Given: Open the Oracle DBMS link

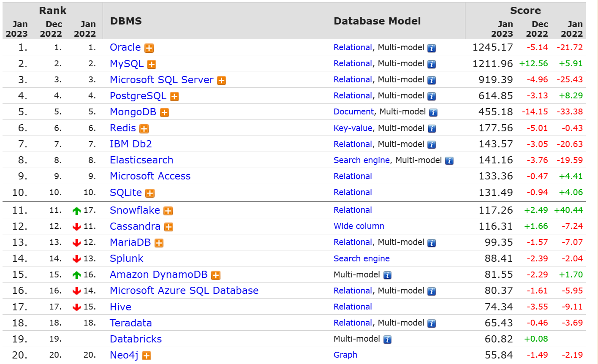Looking at the screenshot, I should coord(125,47).
